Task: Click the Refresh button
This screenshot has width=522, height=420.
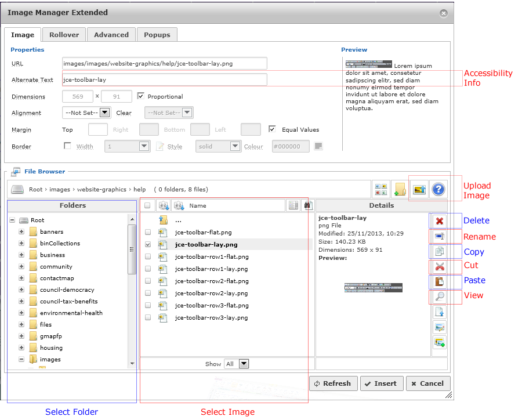Action: coord(333,383)
